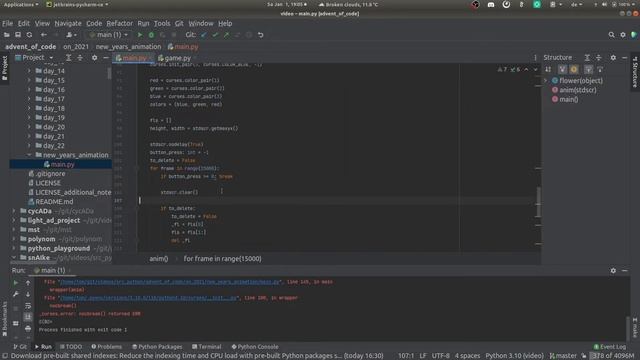Open first traceback file link in Run output
The image size is (640, 360).
click(170, 282)
